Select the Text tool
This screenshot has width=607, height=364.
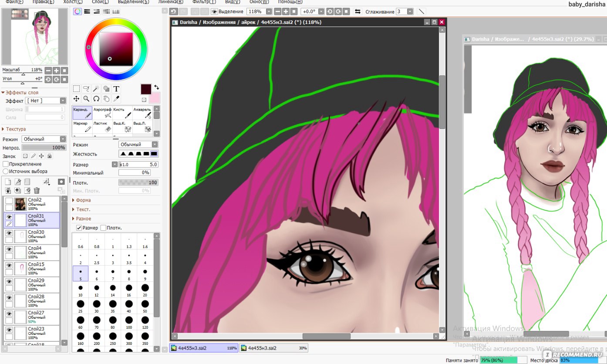click(x=116, y=88)
